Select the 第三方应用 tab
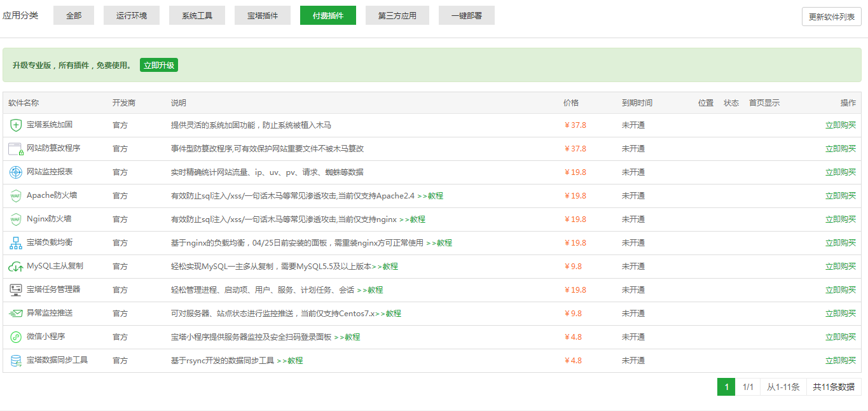This screenshot has height=411, width=868. coord(397,15)
